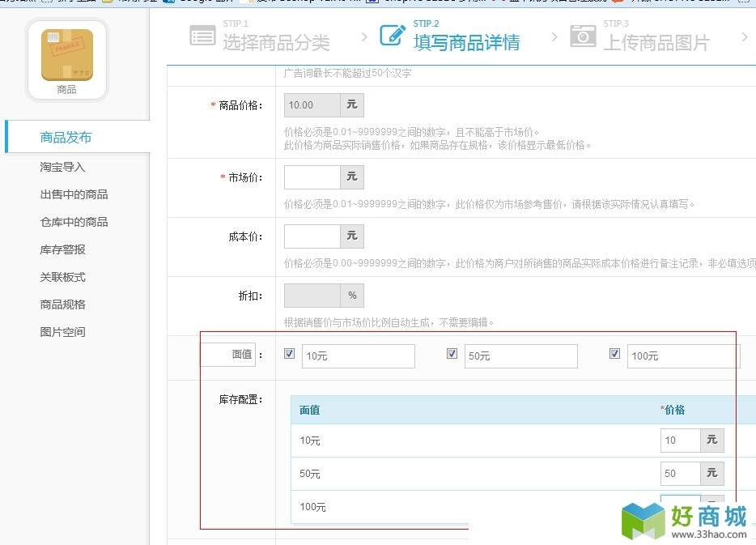This screenshot has height=545, width=756.
Task: Click the price field in the 50元 row
Action: pyautogui.click(x=680, y=474)
